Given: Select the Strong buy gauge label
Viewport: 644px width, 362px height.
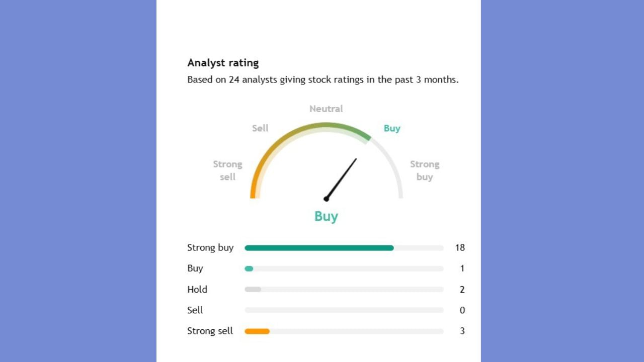Looking at the screenshot, I should (x=425, y=170).
